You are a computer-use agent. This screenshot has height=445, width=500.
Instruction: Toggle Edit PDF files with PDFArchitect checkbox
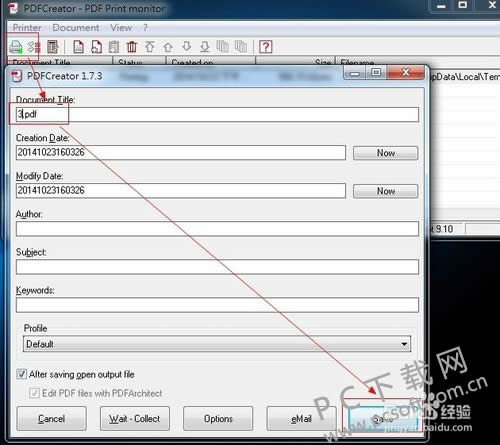(x=34, y=393)
